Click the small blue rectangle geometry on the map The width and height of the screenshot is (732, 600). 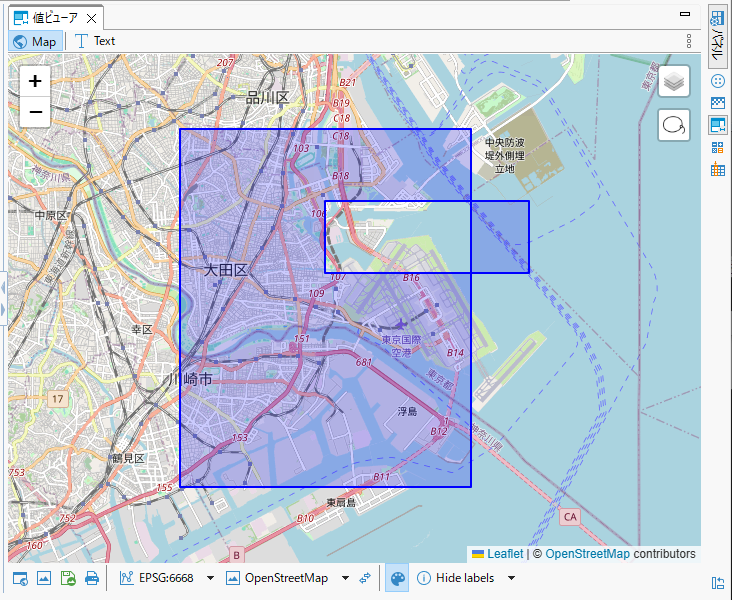point(500,237)
